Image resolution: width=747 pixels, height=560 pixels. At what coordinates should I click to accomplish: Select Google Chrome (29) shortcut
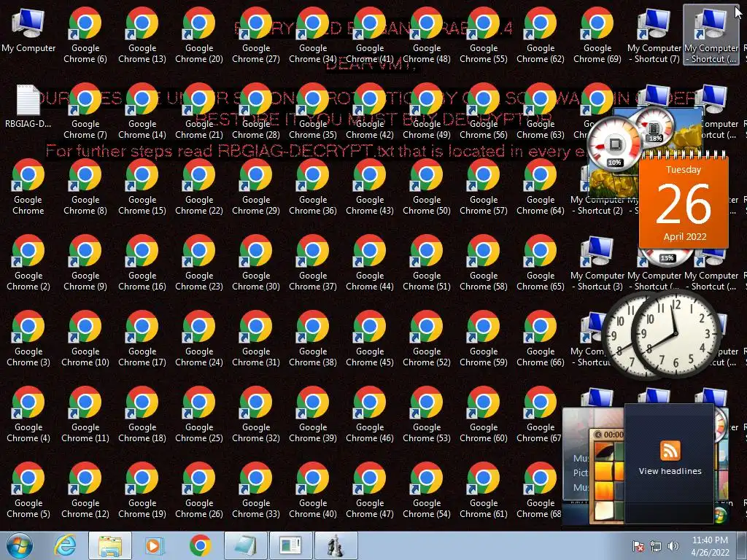[x=256, y=187]
